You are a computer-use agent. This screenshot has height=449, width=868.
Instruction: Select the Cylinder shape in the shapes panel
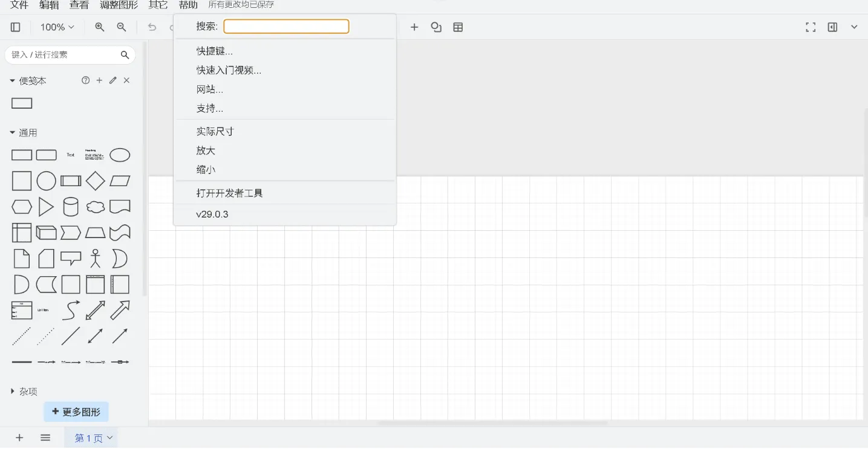[x=71, y=206]
